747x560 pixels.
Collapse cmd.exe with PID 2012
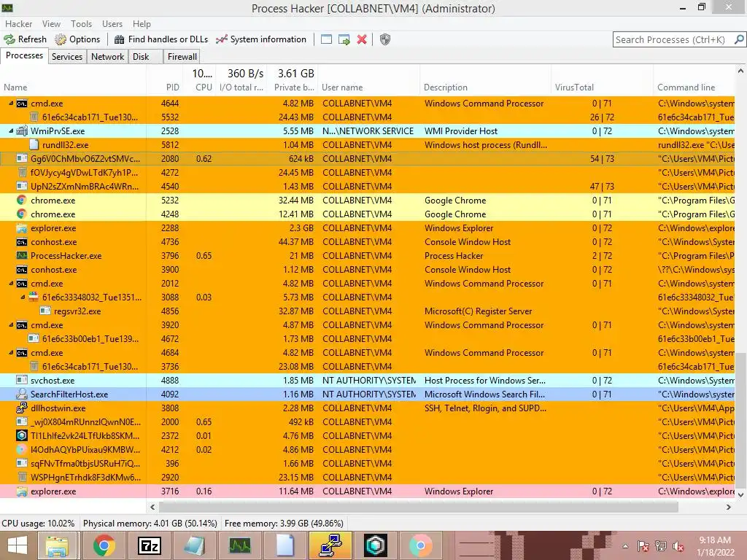pos(11,284)
